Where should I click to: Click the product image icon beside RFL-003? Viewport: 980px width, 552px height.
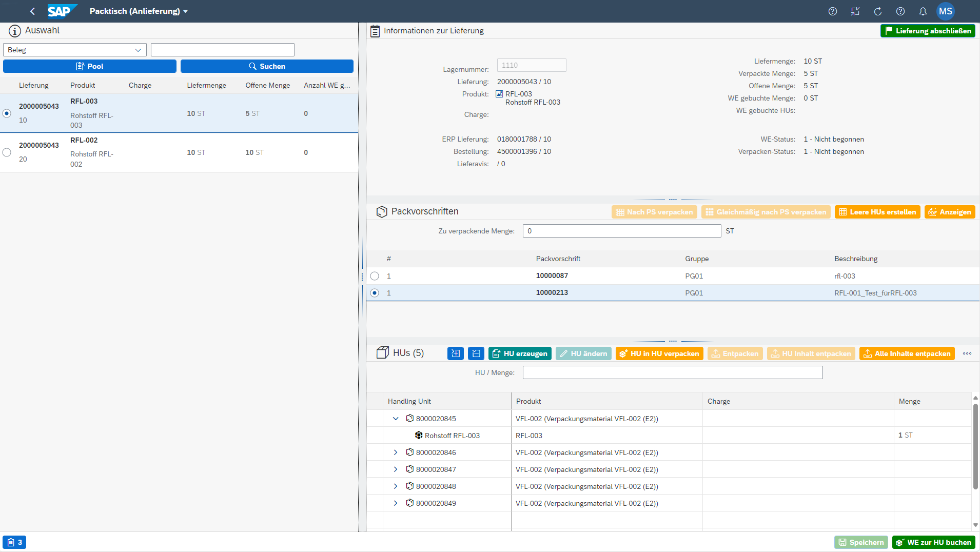point(499,94)
